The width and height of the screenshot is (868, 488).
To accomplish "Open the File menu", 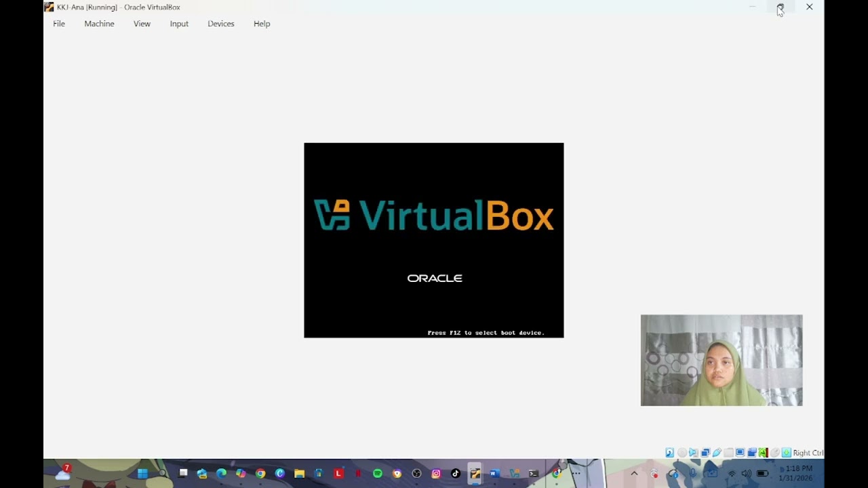I will pos(59,24).
